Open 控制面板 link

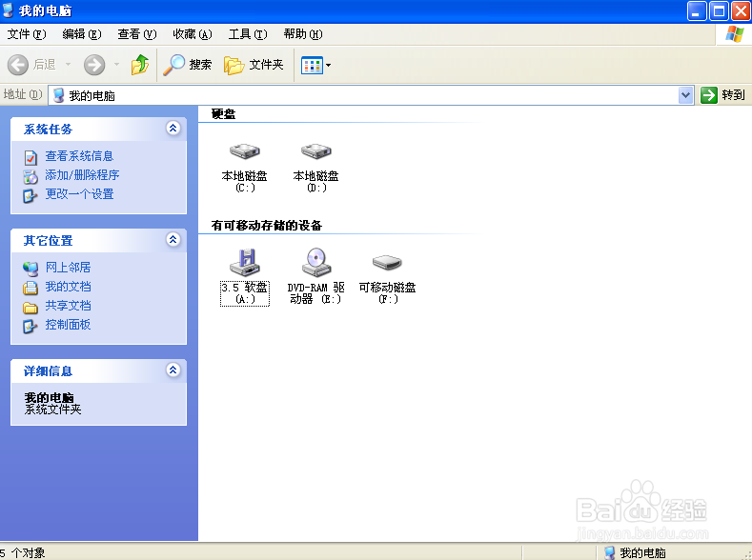(68, 325)
